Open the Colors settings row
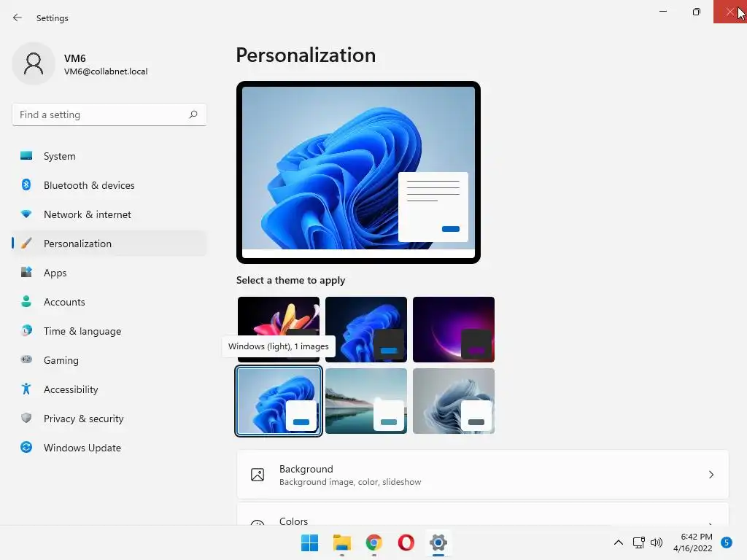Screen dimensions: 747x560 pos(483,515)
